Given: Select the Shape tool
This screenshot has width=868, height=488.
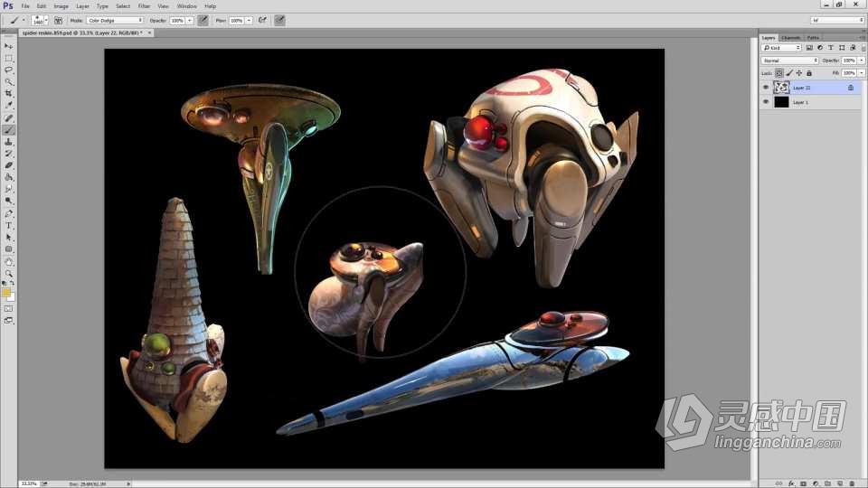Looking at the screenshot, I should click(x=8, y=249).
